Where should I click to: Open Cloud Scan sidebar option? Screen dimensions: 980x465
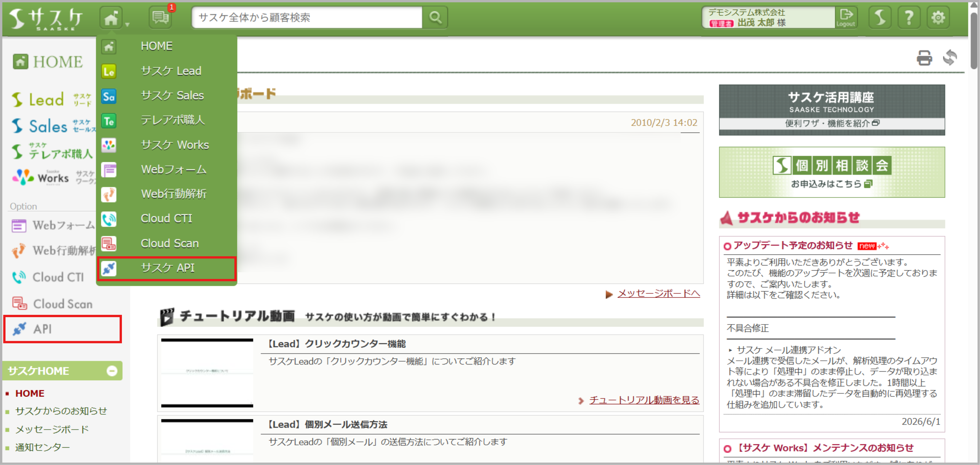pos(53,304)
